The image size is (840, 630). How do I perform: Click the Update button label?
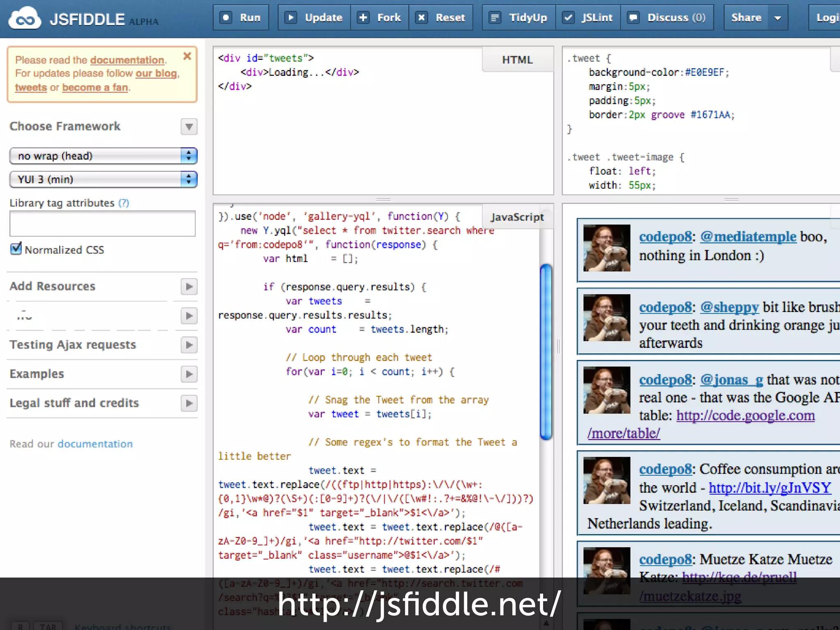(324, 18)
